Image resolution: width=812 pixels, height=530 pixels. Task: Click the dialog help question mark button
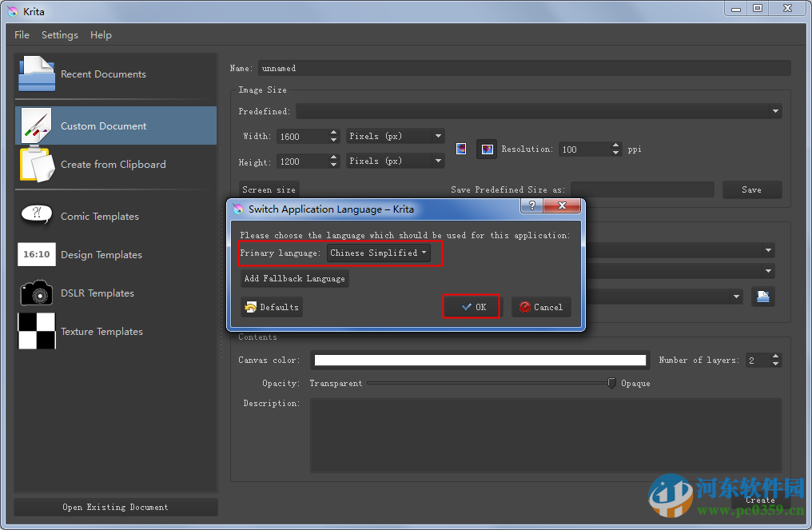[531, 205]
